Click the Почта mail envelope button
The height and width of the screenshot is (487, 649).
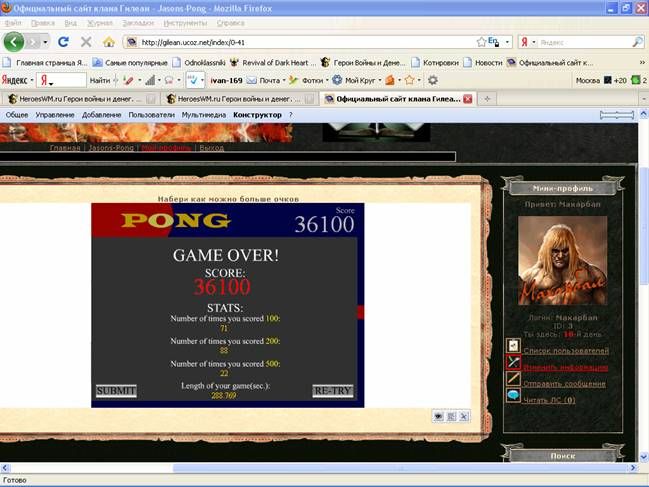[x=263, y=80]
